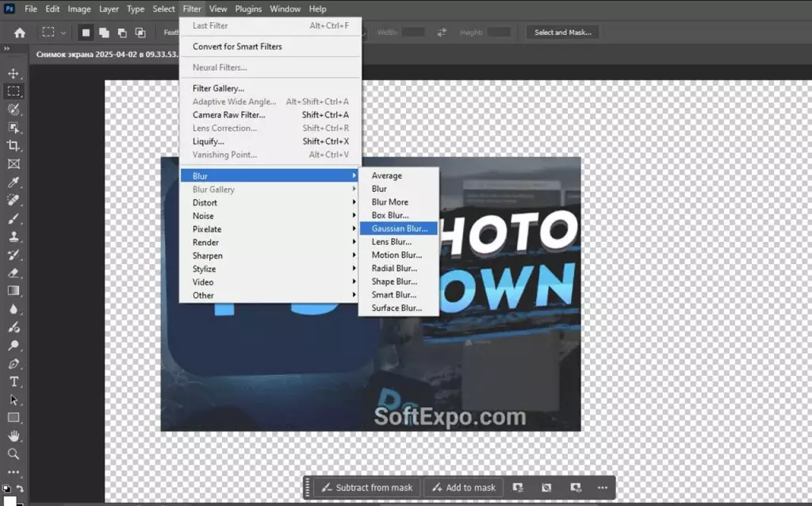Activate the Rectangular Marquee tool
This screenshot has width=812, height=506.
13,92
